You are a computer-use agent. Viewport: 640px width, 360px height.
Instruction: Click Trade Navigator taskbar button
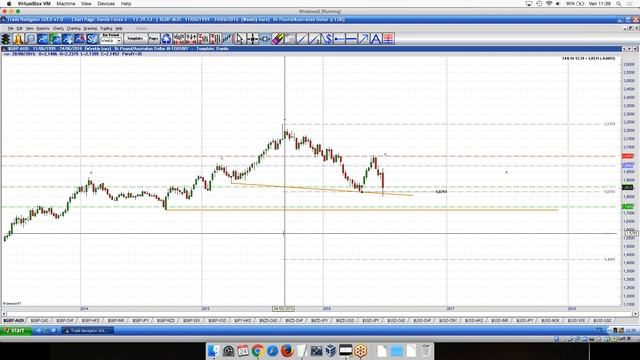pos(87,331)
